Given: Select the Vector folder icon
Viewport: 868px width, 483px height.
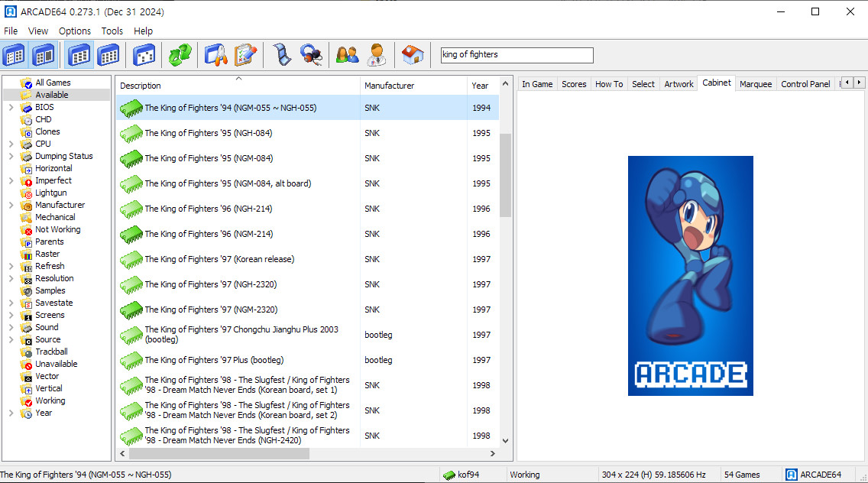Looking at the screenshot, I should pyautogui.click(x=26, y=376).
